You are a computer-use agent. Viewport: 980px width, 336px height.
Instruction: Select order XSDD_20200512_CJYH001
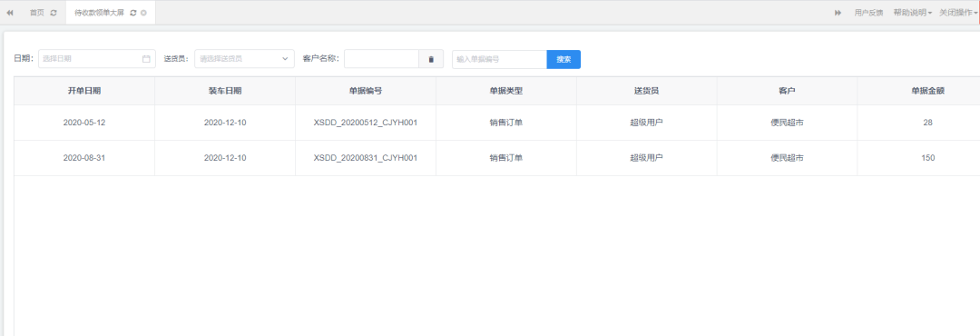coord(366,123)
